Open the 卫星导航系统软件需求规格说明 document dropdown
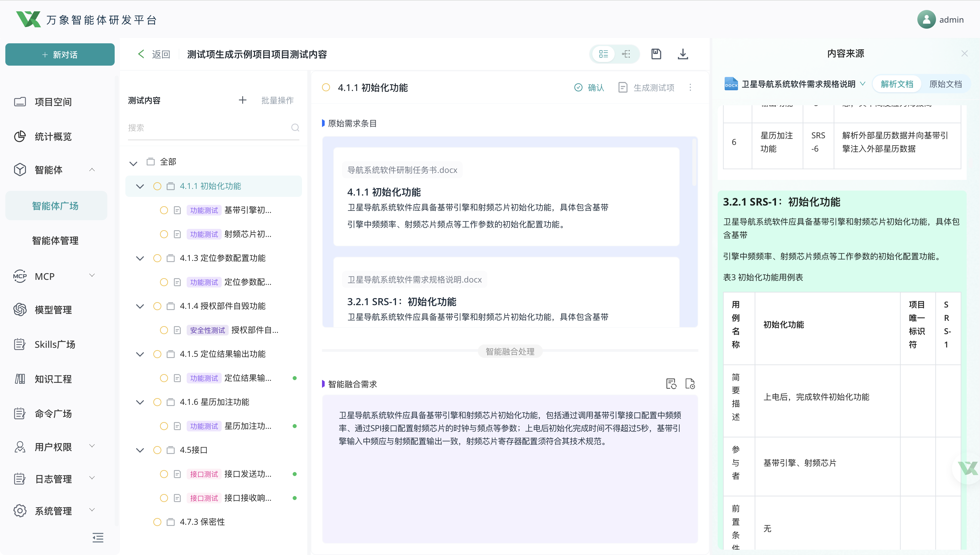The width and height of the screenshot is (980, 555). 863,84
